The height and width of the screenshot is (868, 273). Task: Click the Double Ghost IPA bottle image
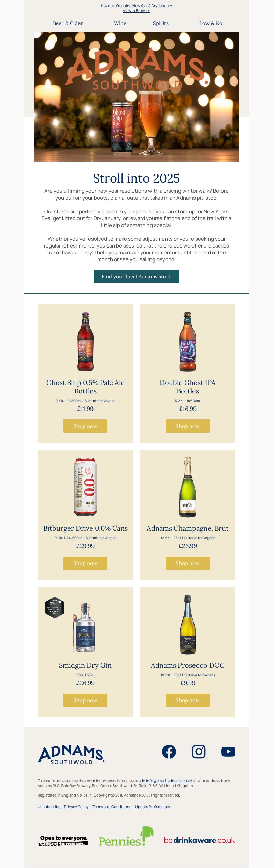pos(188,342)
